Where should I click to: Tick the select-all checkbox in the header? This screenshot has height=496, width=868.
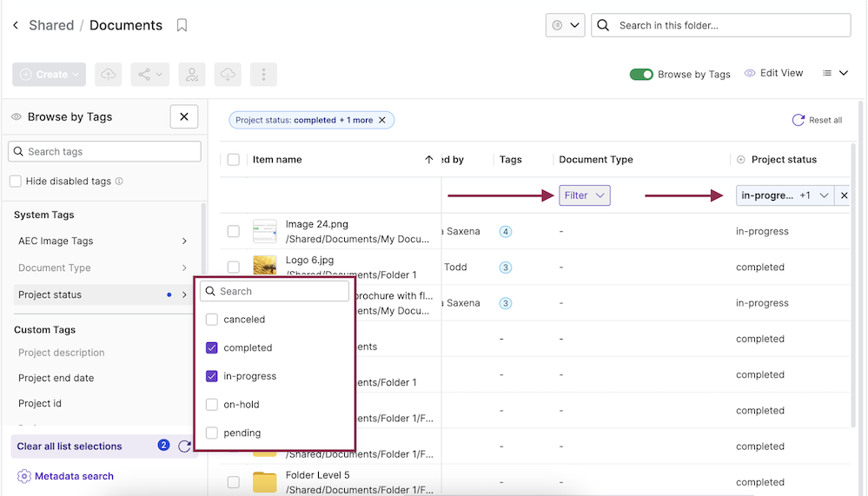point(234,160)
